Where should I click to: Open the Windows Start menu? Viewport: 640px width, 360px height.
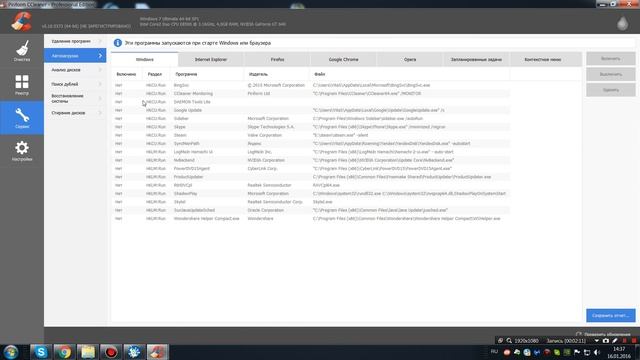point(11,352)
